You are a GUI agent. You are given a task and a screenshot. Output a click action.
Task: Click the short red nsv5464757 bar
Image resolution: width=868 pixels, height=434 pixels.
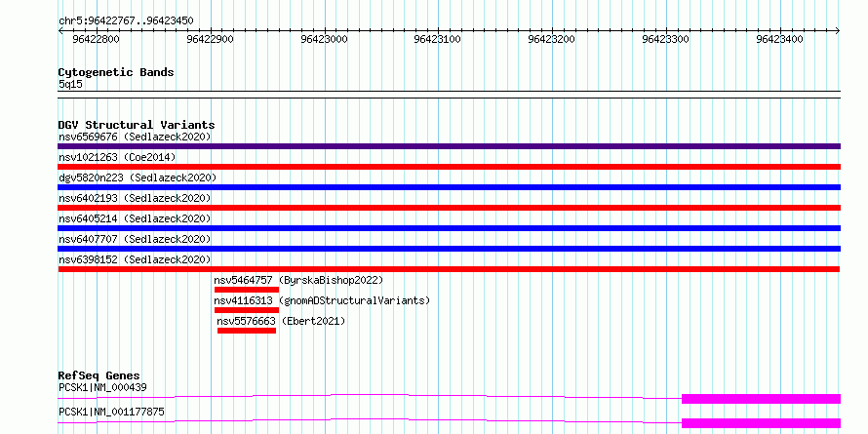point(247,290)
